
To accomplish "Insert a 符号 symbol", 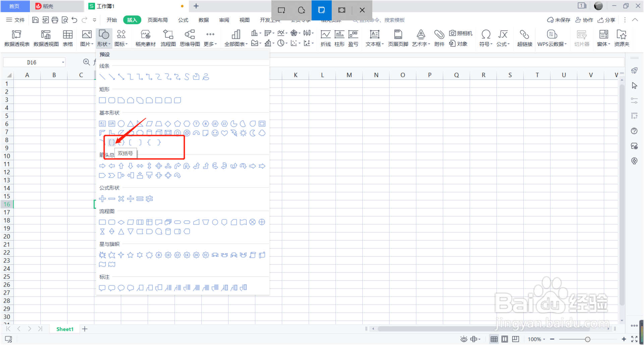I will pos(486,38).
